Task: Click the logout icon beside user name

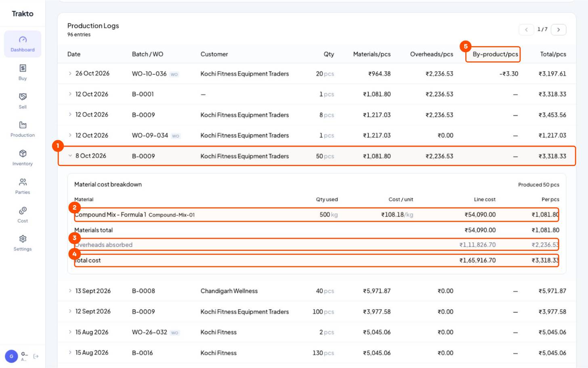Action: pyautogui.click(x=36, y=356)
